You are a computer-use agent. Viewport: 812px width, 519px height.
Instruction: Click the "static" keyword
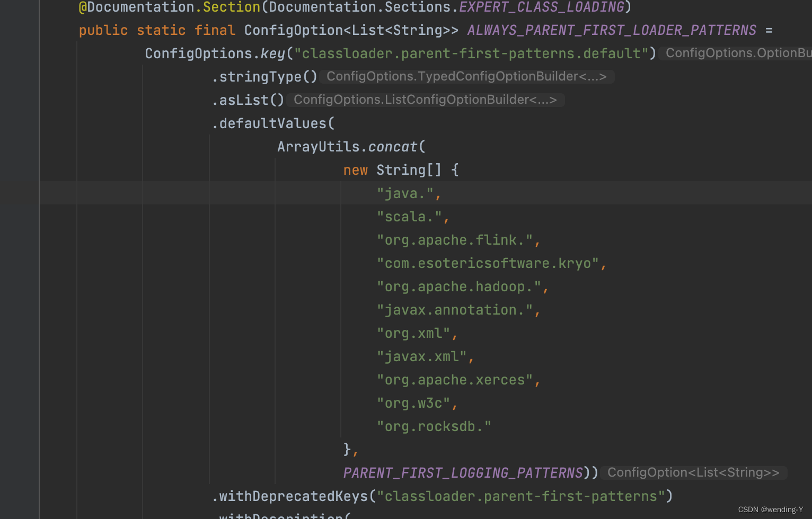point(161,30)
